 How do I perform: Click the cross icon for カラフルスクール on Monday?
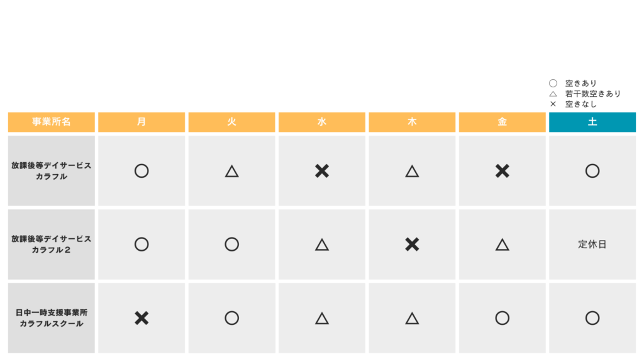tap(142, 318)
